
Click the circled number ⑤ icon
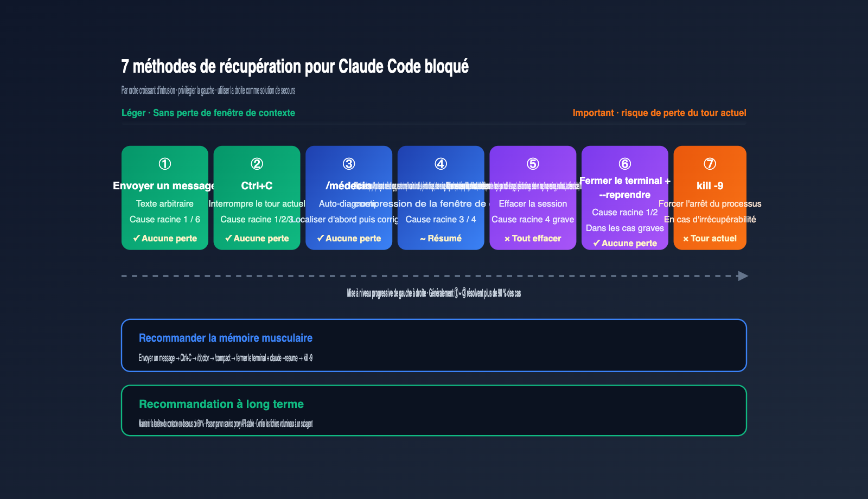[x=533, y=164]
